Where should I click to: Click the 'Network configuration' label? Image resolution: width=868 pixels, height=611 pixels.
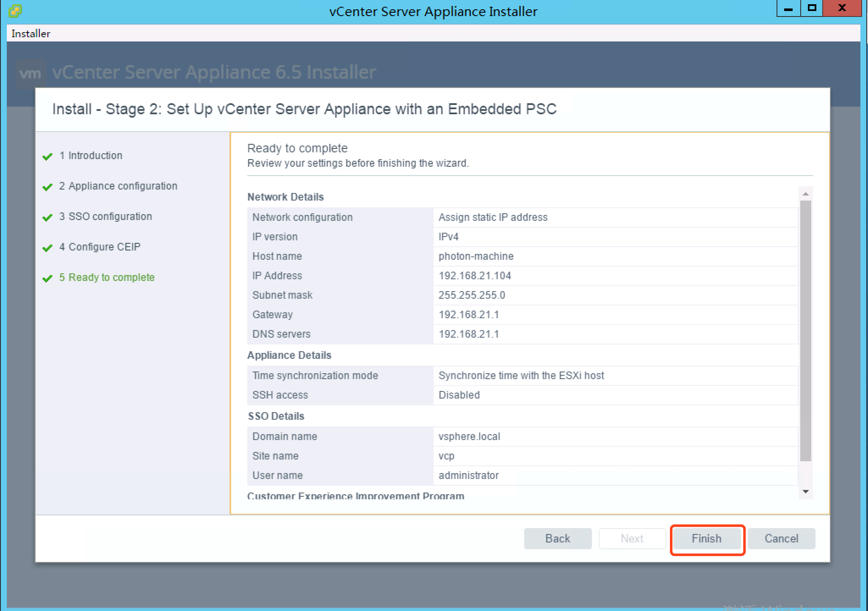coord(302,217)
